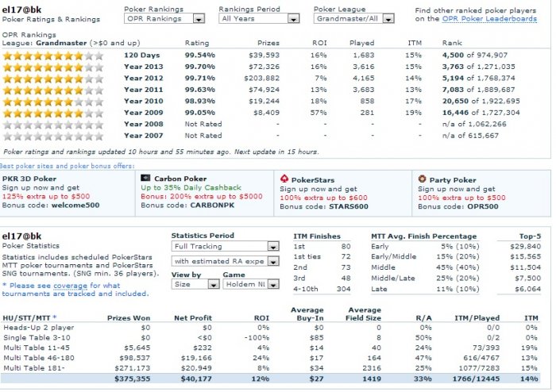This screenshot has height=392, width=556.
Task: Open the OPR Poker Leaderboards link
Action: coord(489,19)
